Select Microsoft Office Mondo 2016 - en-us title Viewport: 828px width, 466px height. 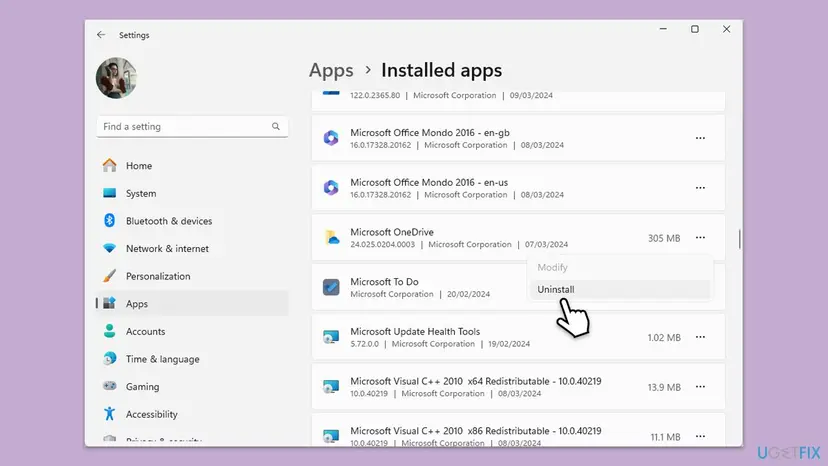point(429,182)
